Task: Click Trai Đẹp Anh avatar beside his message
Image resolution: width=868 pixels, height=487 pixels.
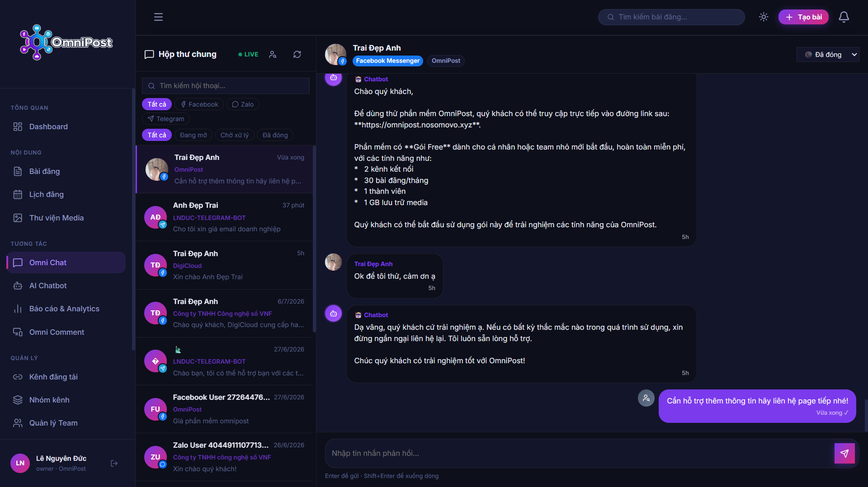Action: pos(334,262)
